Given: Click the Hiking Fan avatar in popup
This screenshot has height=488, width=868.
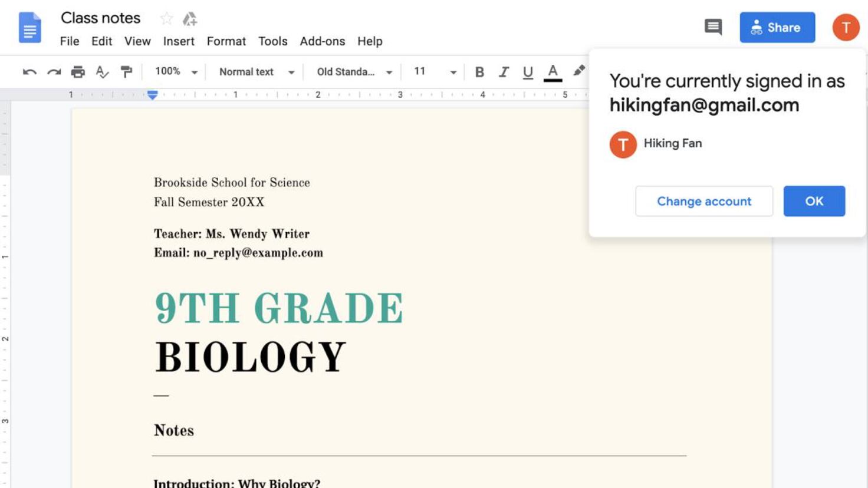Looking at the screenshot, I should (x=623, y=144).
